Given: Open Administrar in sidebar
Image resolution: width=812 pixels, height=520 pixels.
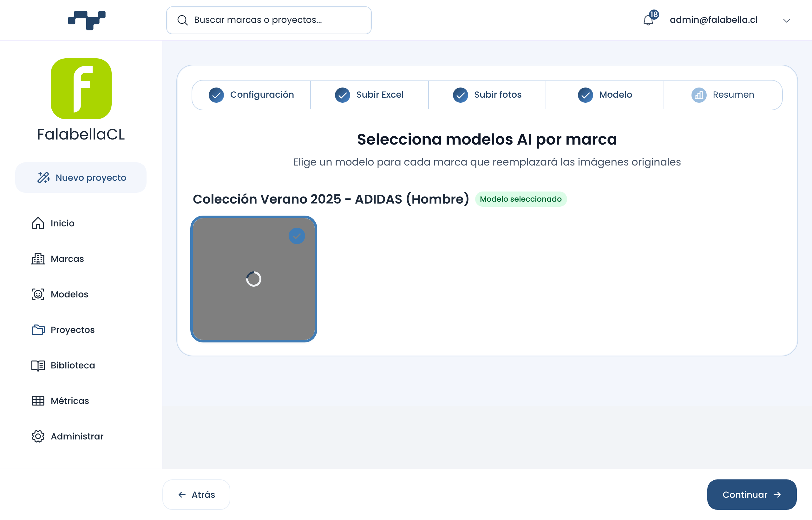Looking at the screenshot, I should (x=77, y=436).
